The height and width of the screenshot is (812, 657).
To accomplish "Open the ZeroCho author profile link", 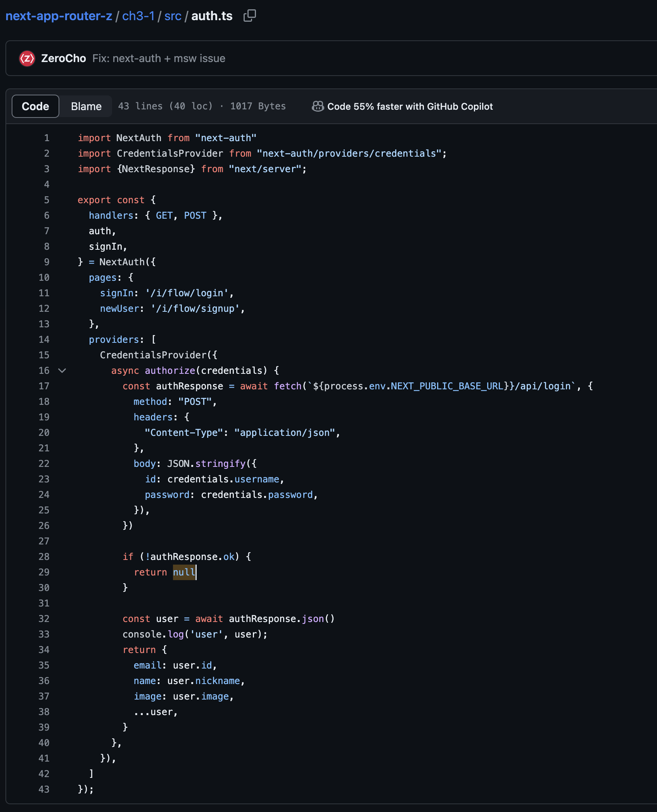I will [64, 59].
